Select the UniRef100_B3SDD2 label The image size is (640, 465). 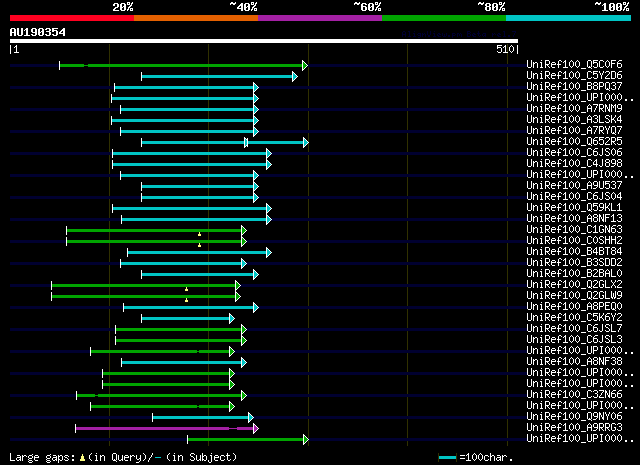click(574, 263)
